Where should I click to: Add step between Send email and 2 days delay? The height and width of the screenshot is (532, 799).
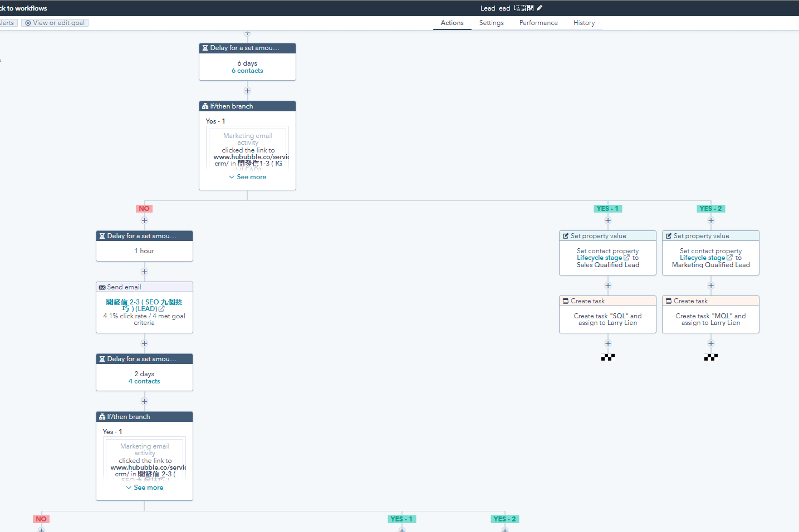144,343
